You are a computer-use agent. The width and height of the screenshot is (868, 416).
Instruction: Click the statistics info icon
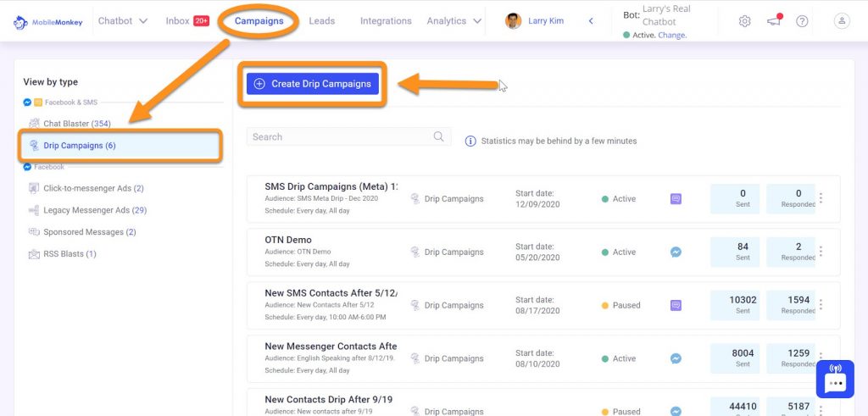coord(470,141)
